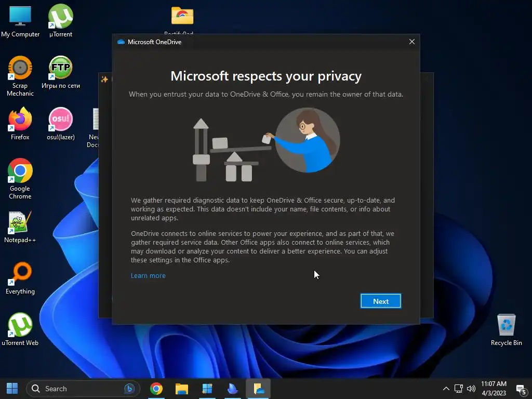The height and width of the screenshot is (399, 532).
Task: Select the Chrome folder icon on desktop
Action: click(x=182, y=16)
